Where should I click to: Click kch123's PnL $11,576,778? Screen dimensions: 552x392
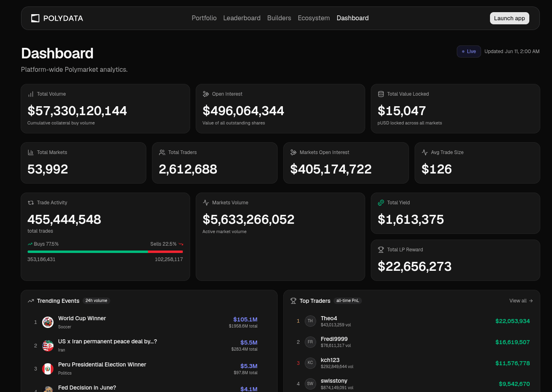click(x=513, y=363)
